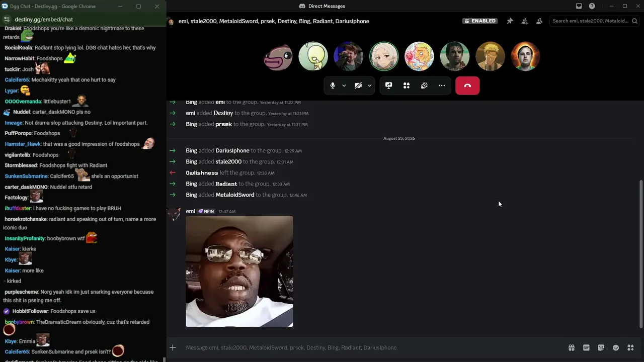Click MetaloidSword in the system message
Screen dimensions: 644x362
click(235, 195)
